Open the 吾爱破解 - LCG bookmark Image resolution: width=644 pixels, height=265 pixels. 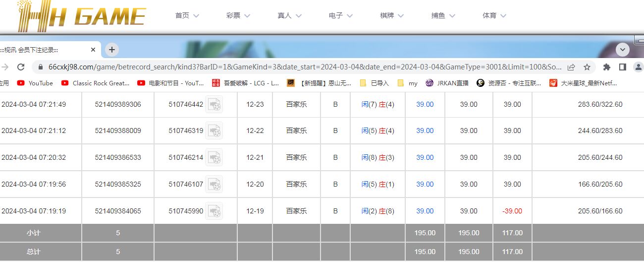tap(245, 83)
